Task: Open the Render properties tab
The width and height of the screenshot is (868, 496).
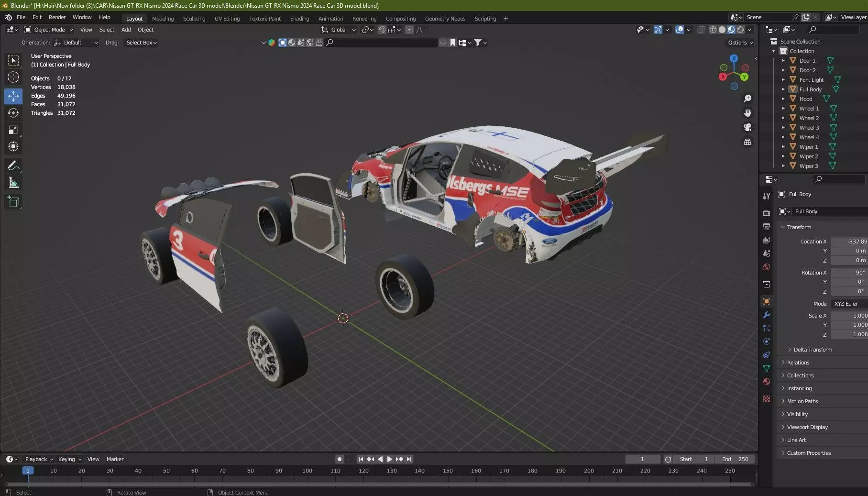Action: coord(767,213)
